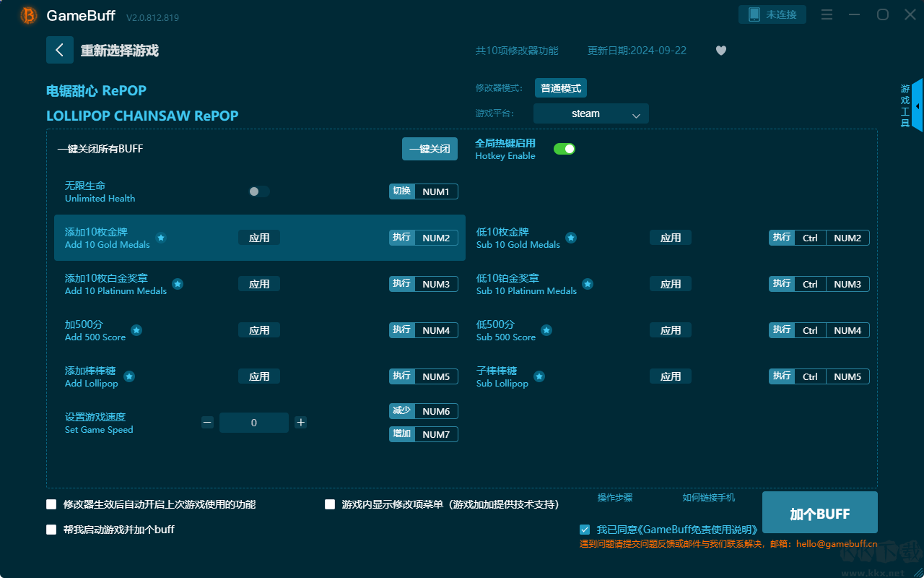The height and width of the screenshot is (578, 924).
Task: Click star icon beside Add 10 Gold Medals
Action: tap(161, 238)
